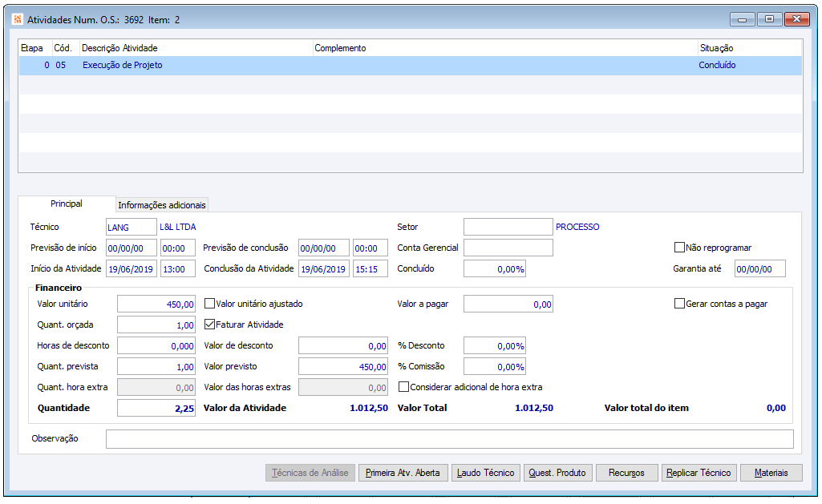This screenshot has width=822, height=504.
Task: Uncheck the 'Faturar Atividade' checkbox
Action: [x=210, y=325]
